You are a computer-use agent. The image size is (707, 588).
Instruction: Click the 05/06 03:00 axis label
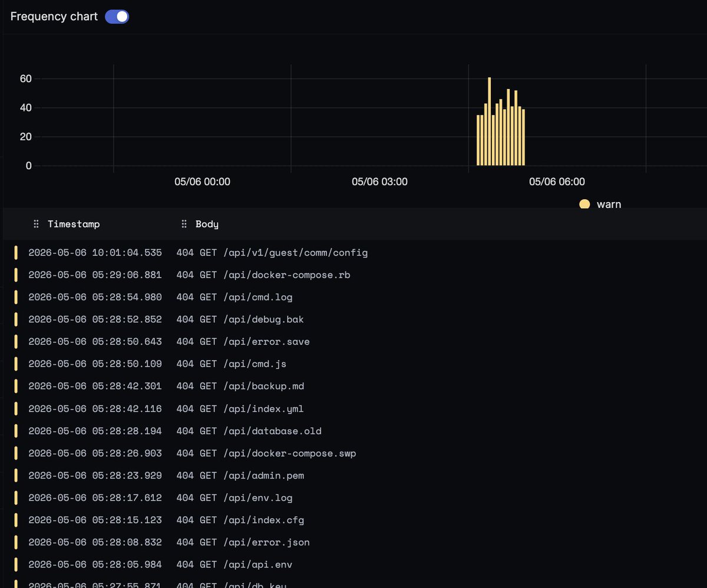tap(379, 181)
